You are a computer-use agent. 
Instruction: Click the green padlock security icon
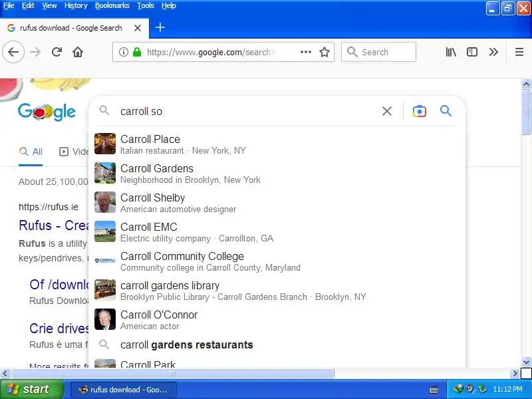coord(137,52)
